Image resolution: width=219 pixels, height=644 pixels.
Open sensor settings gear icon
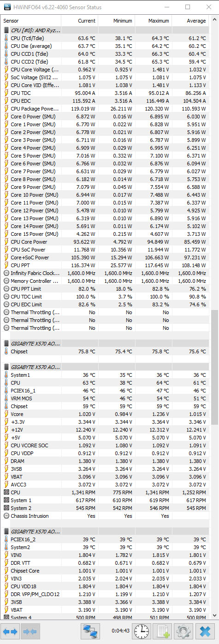point(183,631)
